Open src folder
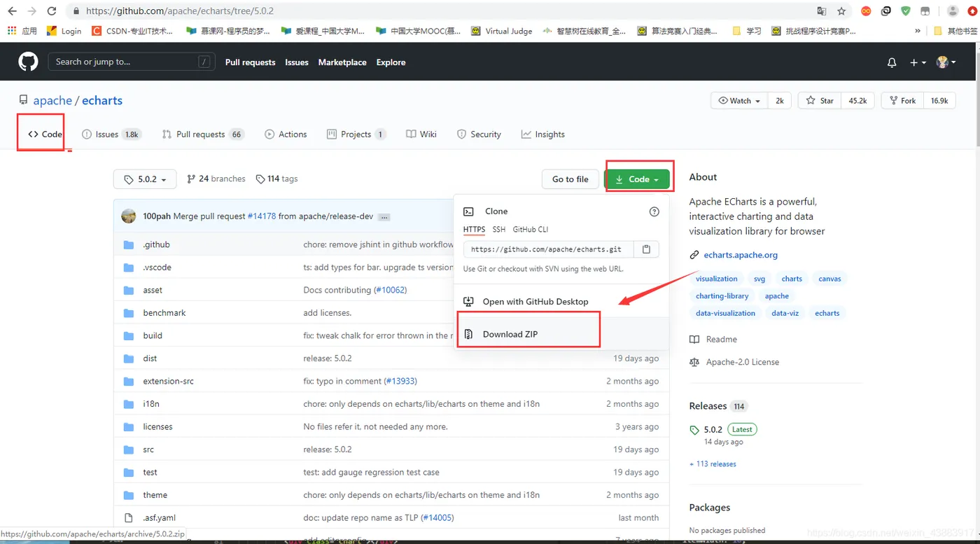The image size is (980, 544). pos(148,449)
